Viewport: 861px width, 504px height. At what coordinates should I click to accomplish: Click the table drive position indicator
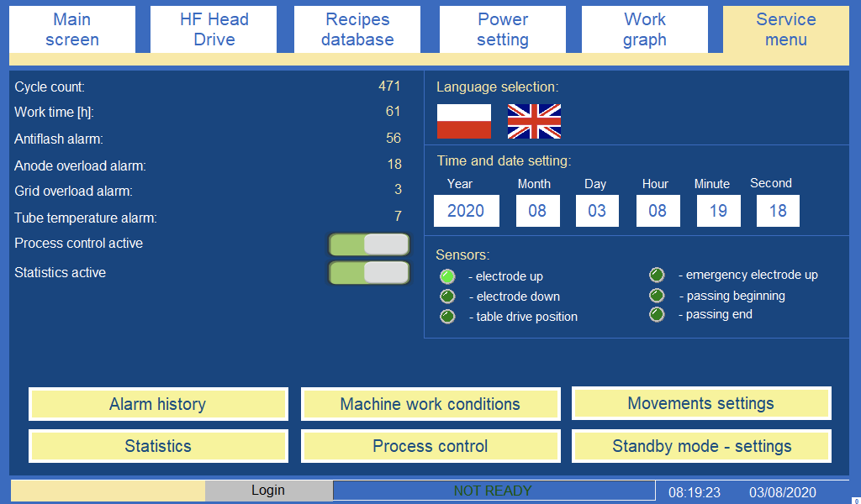click(x=447, y=317)
